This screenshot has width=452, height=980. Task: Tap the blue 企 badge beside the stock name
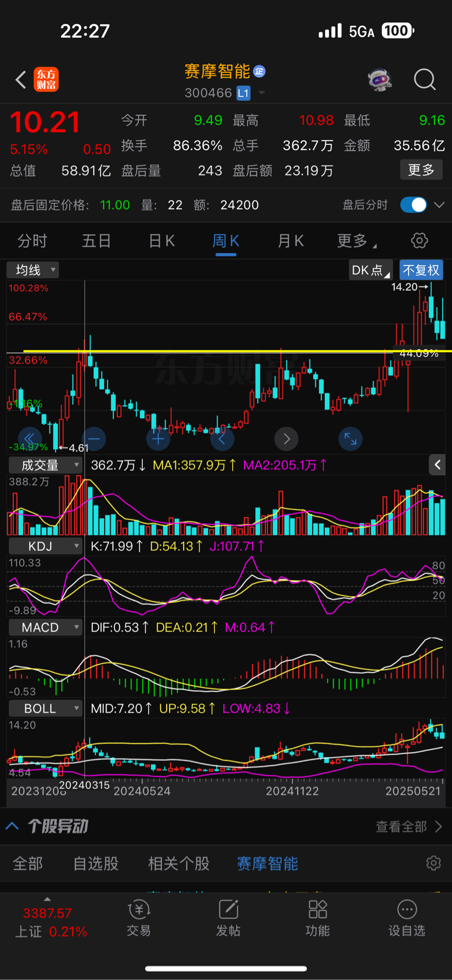[259, 71]
